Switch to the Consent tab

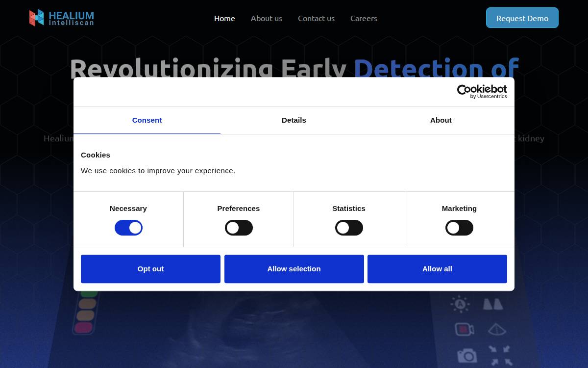click(x=147, y=120)
